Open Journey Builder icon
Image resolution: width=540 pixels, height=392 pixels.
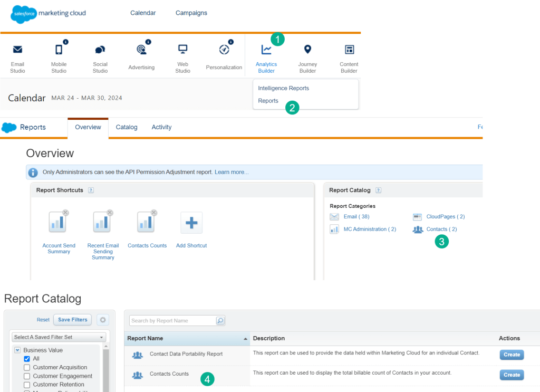(x=307, y=50)
